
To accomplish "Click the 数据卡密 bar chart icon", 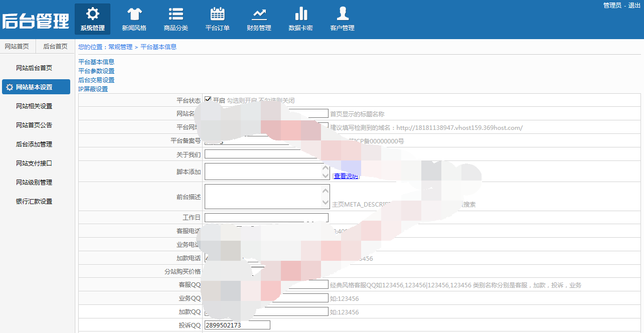I will 301,14.
